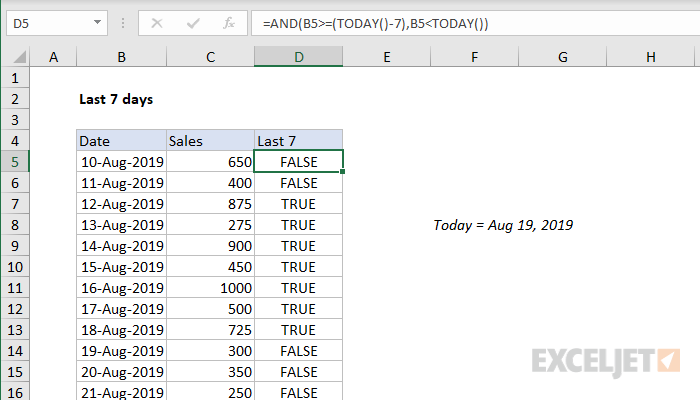This screenshot has width=700, height=400.
Task: Click the cancel X icon in formula bar
Action: coord(157,23)
